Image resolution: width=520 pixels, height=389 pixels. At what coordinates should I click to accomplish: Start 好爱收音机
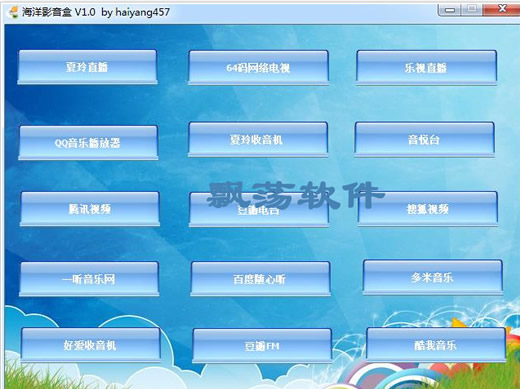pyautogui.click(x=91, y=345)
